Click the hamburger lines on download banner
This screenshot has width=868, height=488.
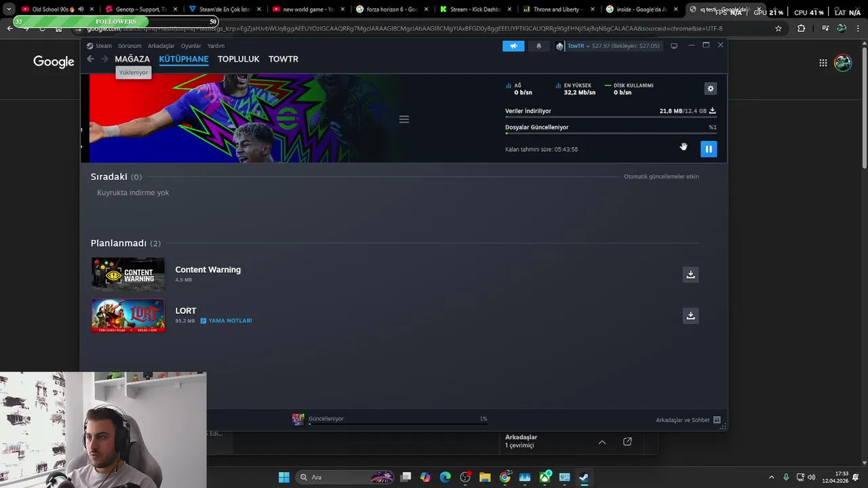[404, 119]
